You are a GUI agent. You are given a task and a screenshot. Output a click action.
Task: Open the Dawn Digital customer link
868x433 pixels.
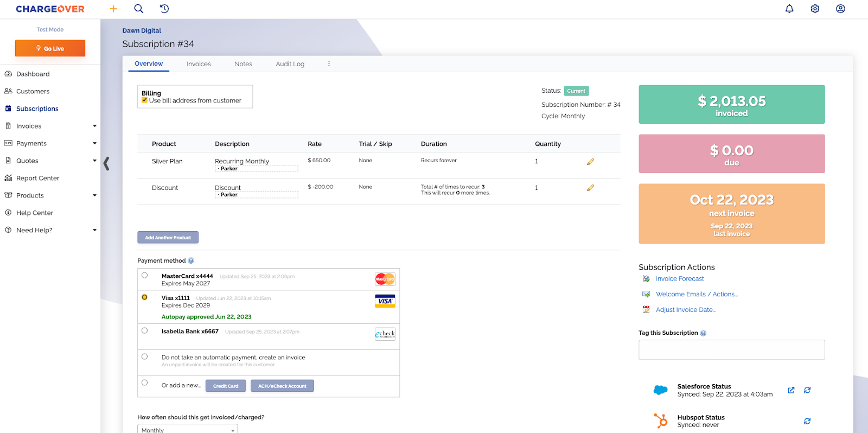point(142,30)
